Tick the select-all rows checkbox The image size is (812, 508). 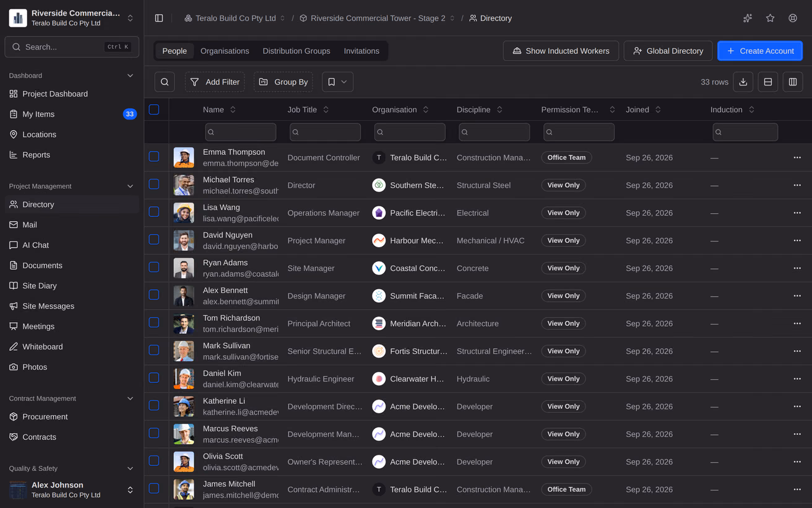[154, 110]
